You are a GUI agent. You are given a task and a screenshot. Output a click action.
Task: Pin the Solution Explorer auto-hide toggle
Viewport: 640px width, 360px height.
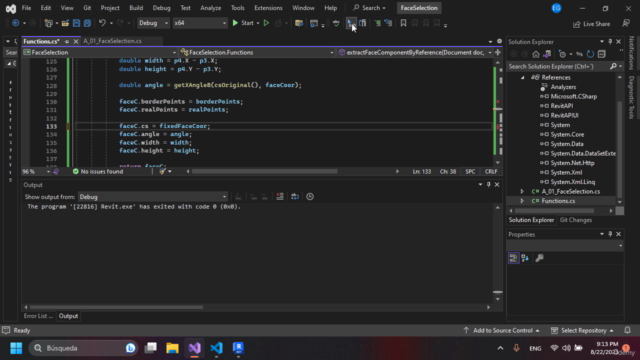[610, 42]
